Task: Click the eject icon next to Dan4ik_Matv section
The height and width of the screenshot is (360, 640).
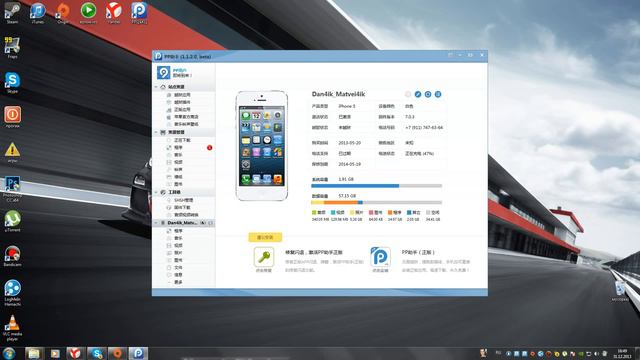Action: pyautogui.click(x=203, y=223)
